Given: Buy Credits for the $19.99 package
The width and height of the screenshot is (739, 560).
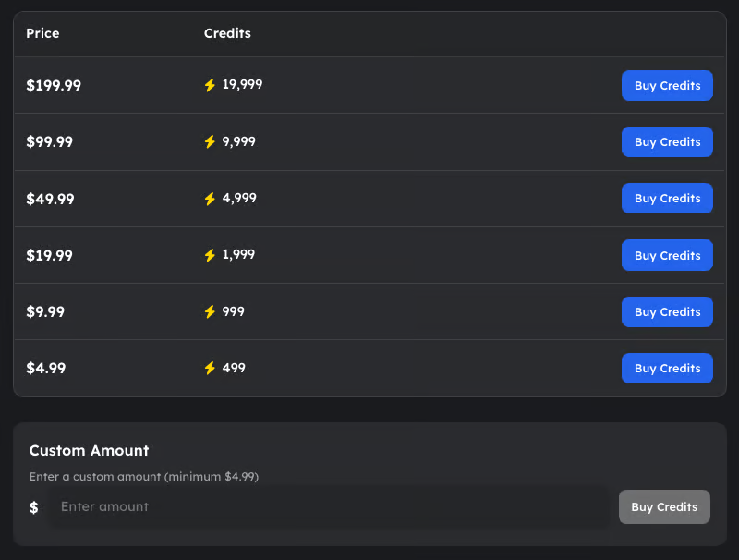Looking at the screenshot, I should (x=667, y=255).
